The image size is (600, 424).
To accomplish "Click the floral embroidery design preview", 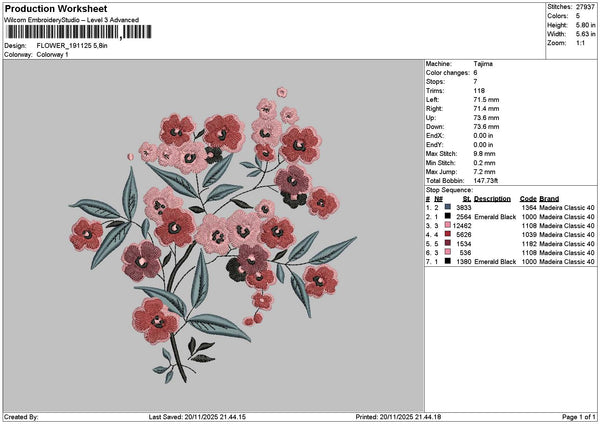I will point(213,235).
